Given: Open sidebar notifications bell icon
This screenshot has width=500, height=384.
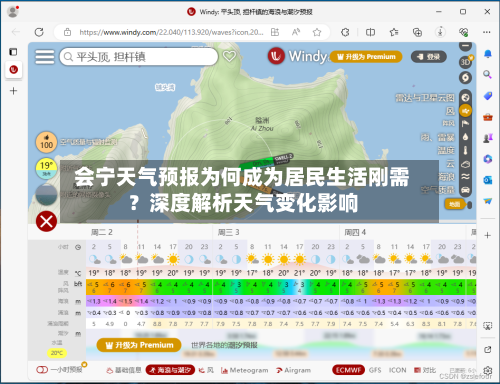Looking at the screenshot, I should (488, 54).
